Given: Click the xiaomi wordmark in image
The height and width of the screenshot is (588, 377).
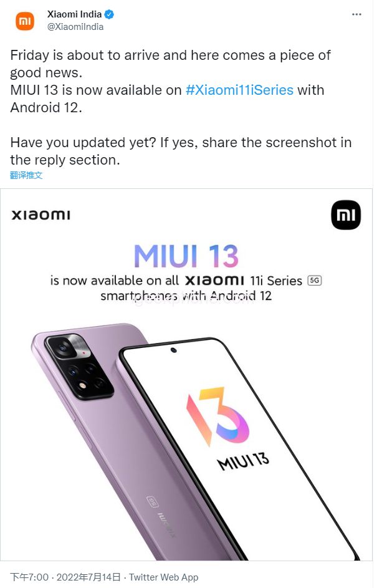Looking at the screenshot, I should [41, 215].
